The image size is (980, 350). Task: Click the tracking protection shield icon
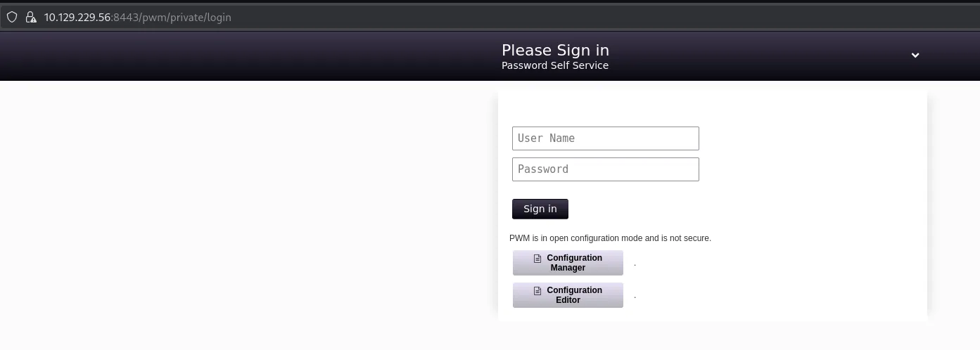[12, 17]
